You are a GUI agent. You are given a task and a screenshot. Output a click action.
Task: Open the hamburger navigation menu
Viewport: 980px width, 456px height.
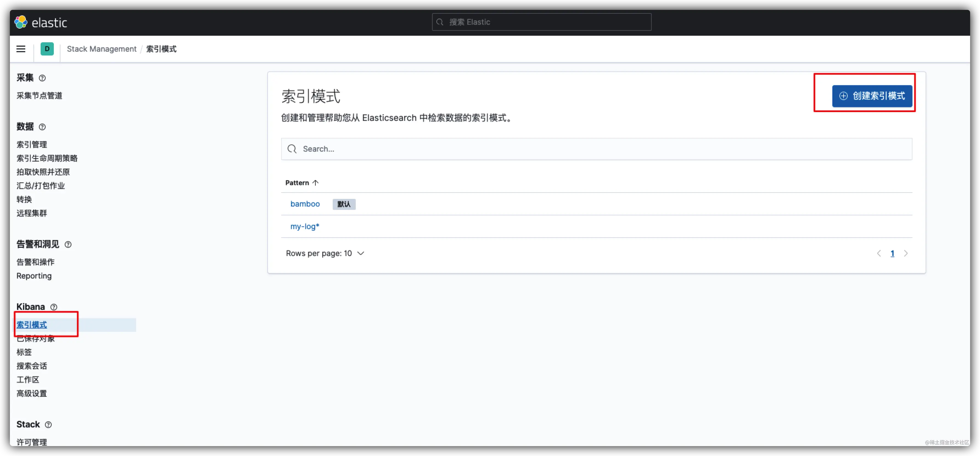(x=21, y=49)
